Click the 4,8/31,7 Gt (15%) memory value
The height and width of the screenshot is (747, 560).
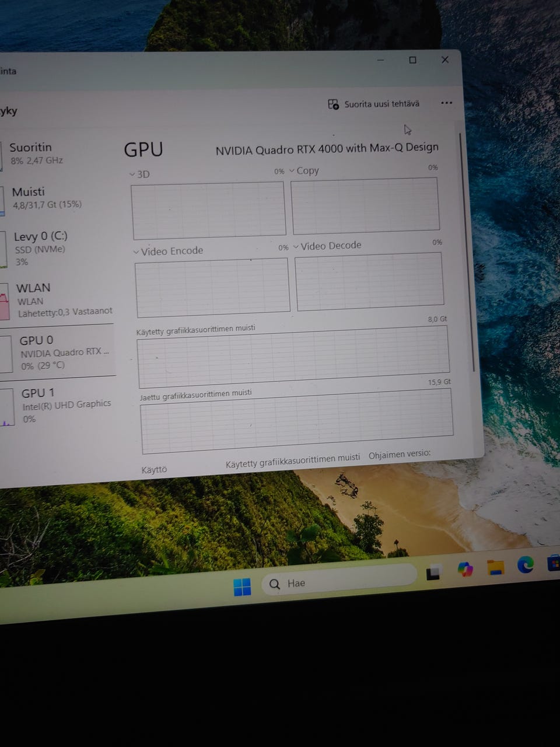[47, 205]
